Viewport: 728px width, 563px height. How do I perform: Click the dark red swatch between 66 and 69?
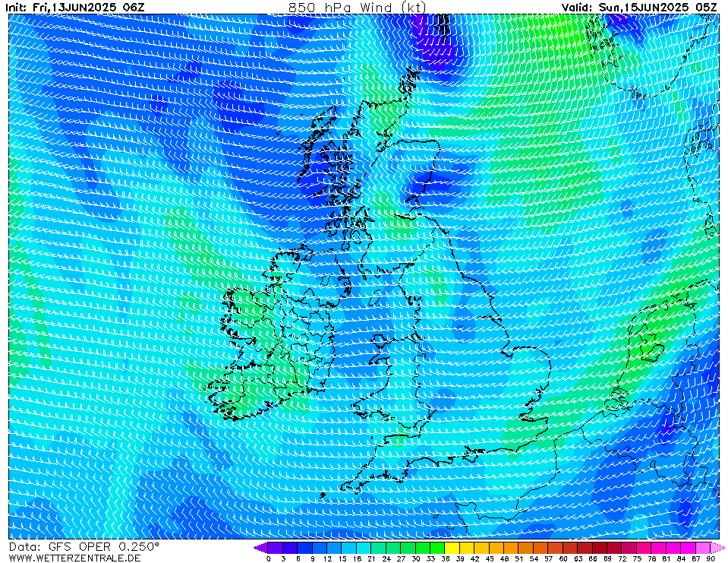[600, 548]
